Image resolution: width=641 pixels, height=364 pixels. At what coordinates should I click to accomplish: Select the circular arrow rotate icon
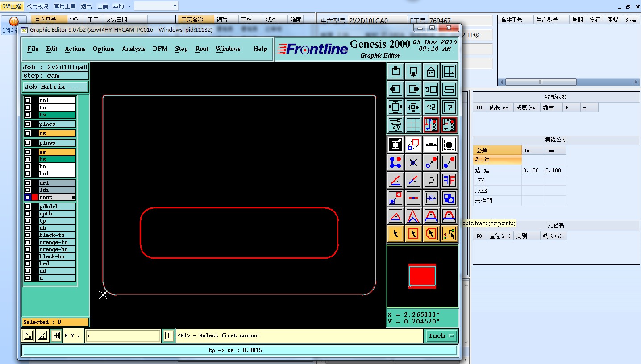point(431,180)
